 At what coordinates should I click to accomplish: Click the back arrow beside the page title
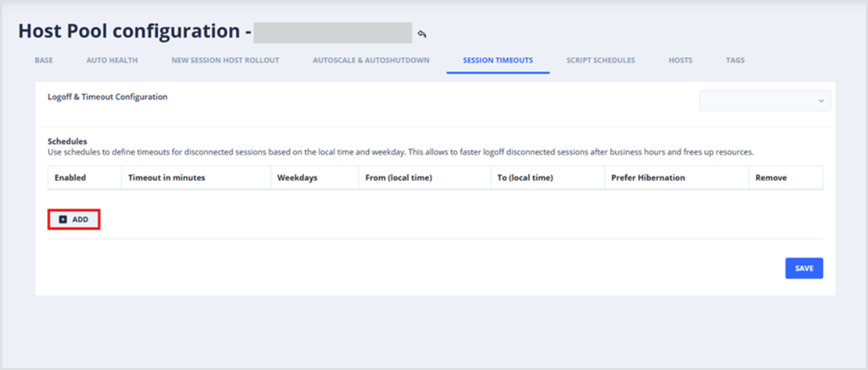(422, 34)
